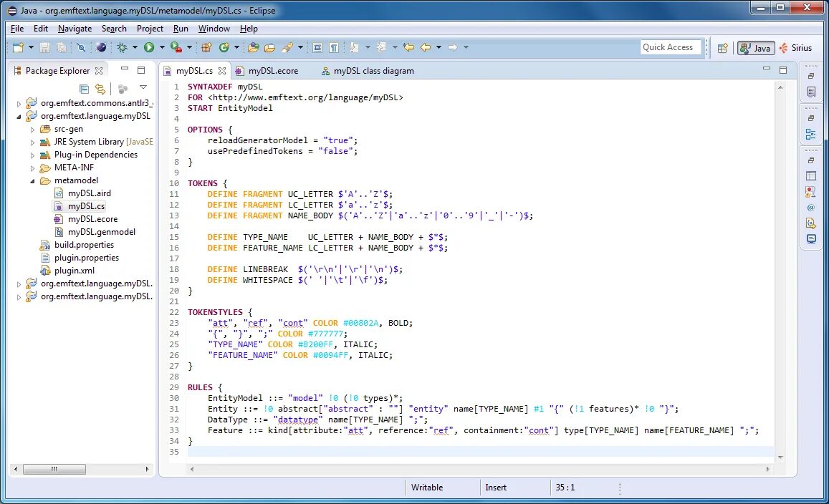
Task: Collapse All folders in Package Explorer
Action: pyautogui.click(x=84, y=89)
